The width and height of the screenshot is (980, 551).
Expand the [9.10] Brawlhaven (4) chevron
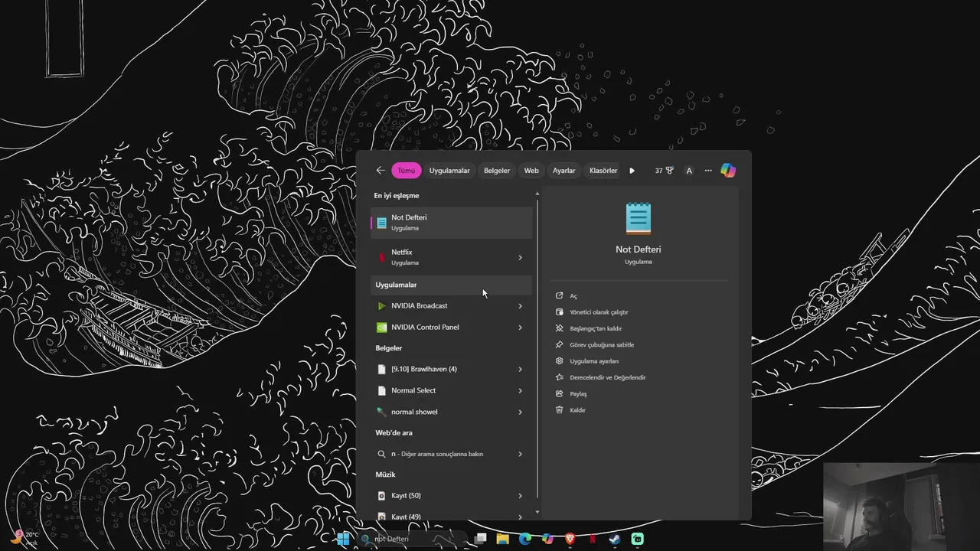coord(520,370)
